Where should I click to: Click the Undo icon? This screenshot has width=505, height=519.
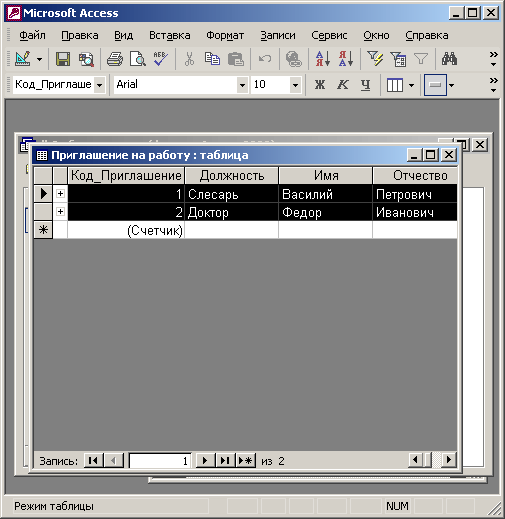click(x=265, y=59)
